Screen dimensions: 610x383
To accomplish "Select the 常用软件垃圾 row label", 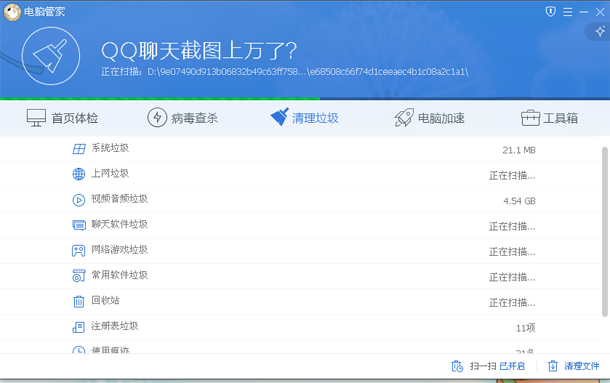I will coord(119,275).
